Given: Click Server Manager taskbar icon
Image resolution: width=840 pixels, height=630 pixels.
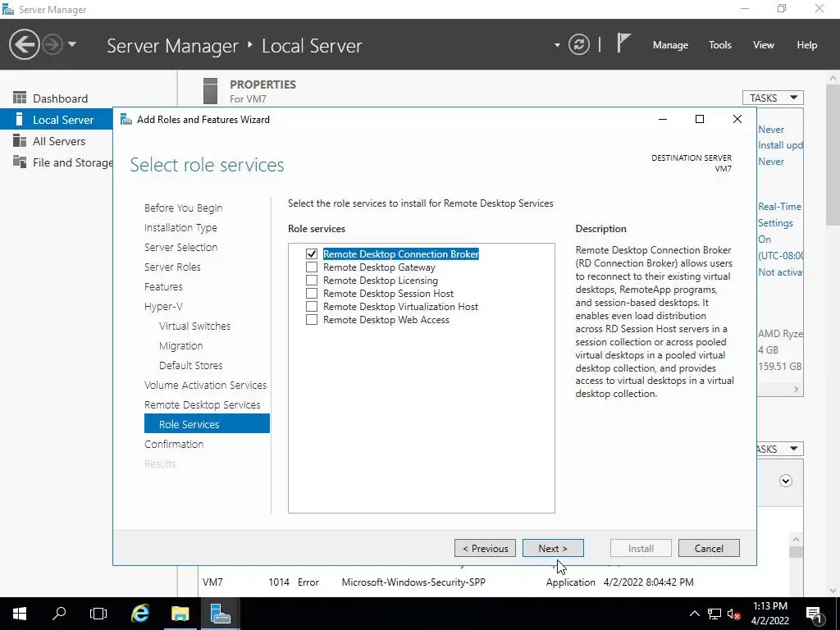Looking at the screenshot, I should (x=220, y=614).
